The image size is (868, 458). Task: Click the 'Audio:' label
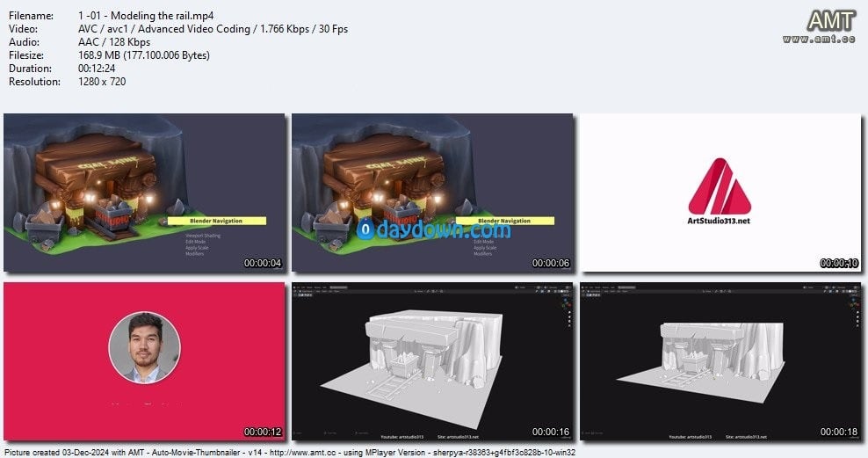pos(24,42)
